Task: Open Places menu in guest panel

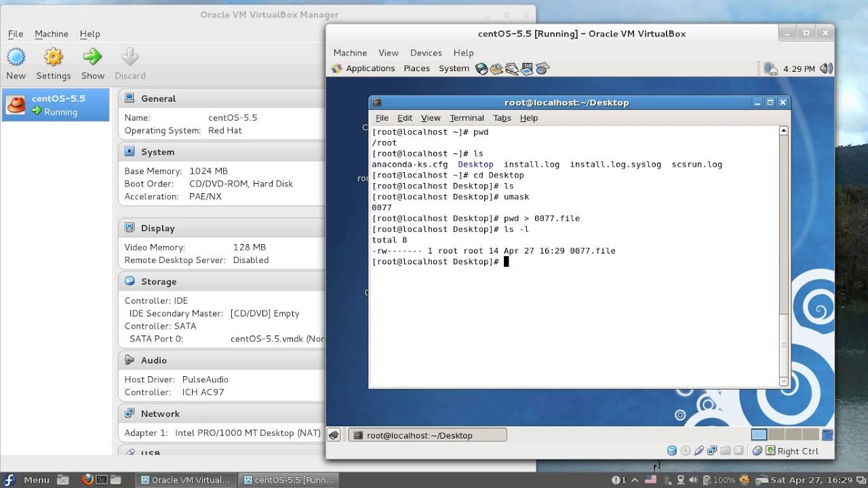Action: tap(416, 68)
